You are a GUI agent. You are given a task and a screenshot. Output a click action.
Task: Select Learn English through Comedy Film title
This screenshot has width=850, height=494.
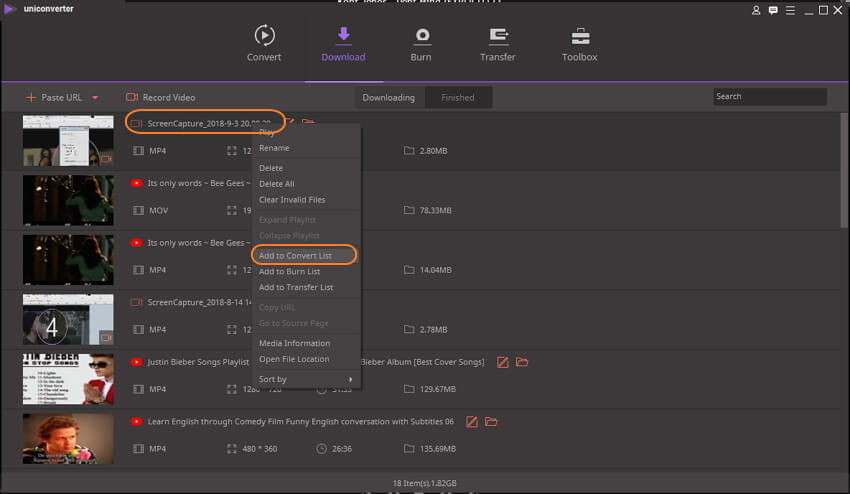(x=300, y=422)
